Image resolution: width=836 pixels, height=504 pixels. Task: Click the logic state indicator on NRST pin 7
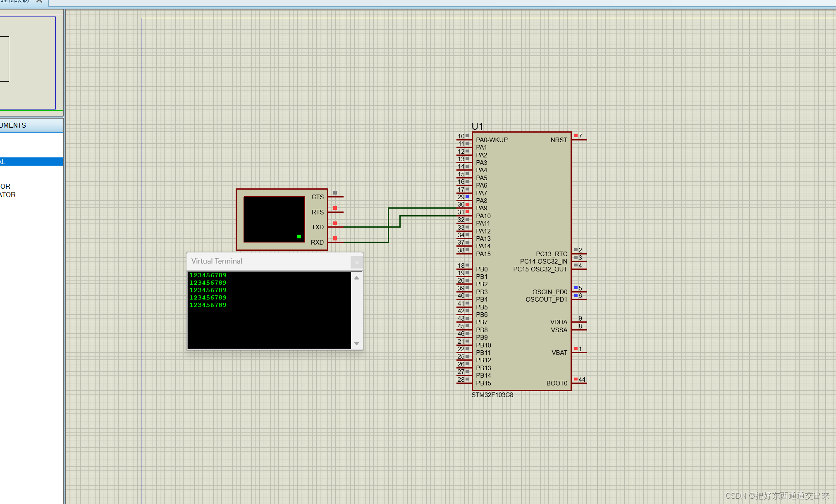tap(576, 135)
